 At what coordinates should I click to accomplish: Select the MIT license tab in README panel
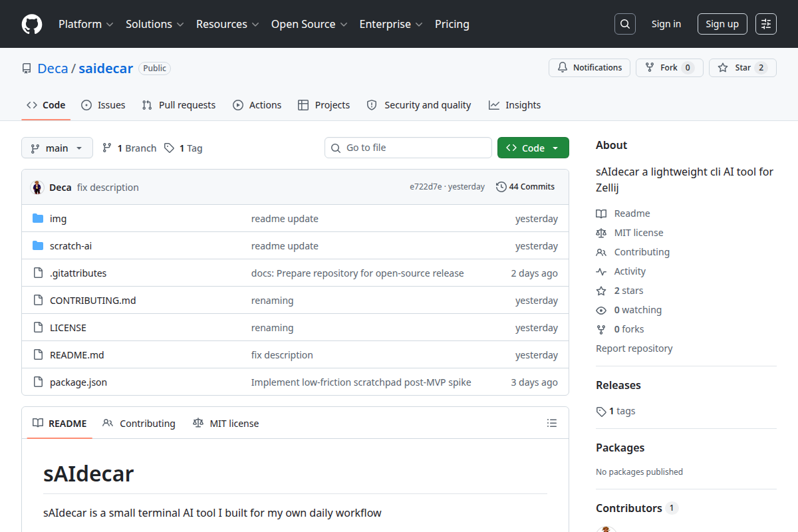pos(225,423)
